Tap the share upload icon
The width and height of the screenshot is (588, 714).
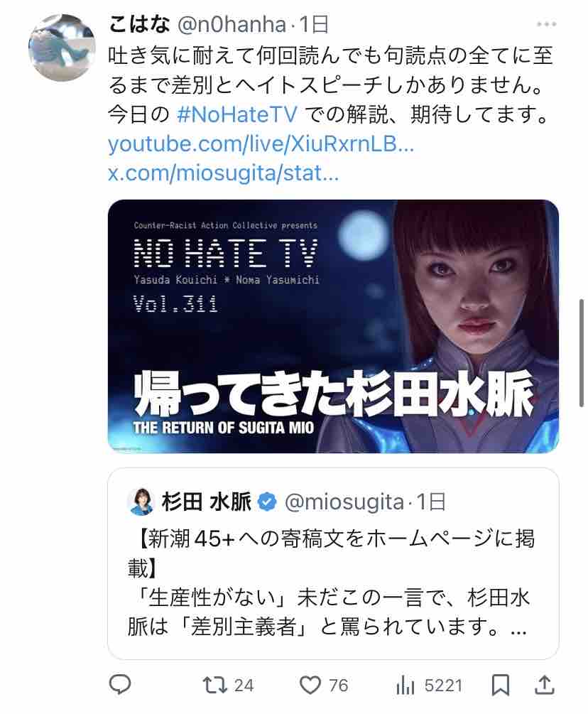[x=544, y=685]
